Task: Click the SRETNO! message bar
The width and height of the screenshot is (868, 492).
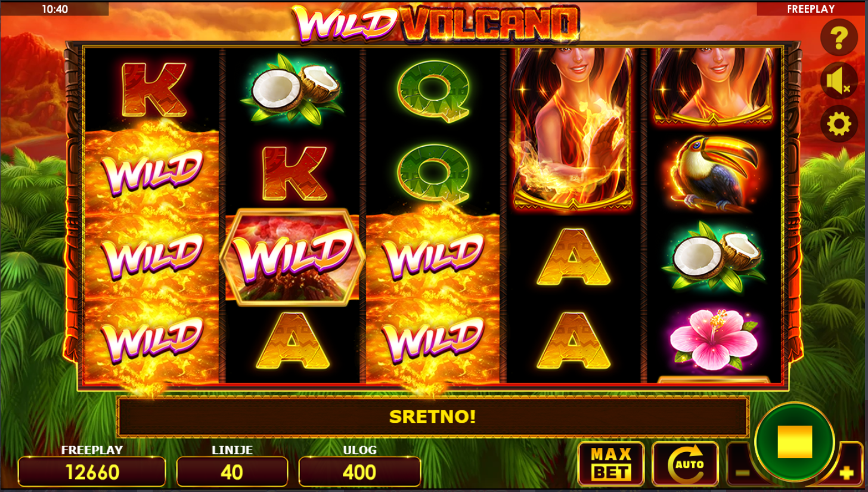Action: point(433,416)
